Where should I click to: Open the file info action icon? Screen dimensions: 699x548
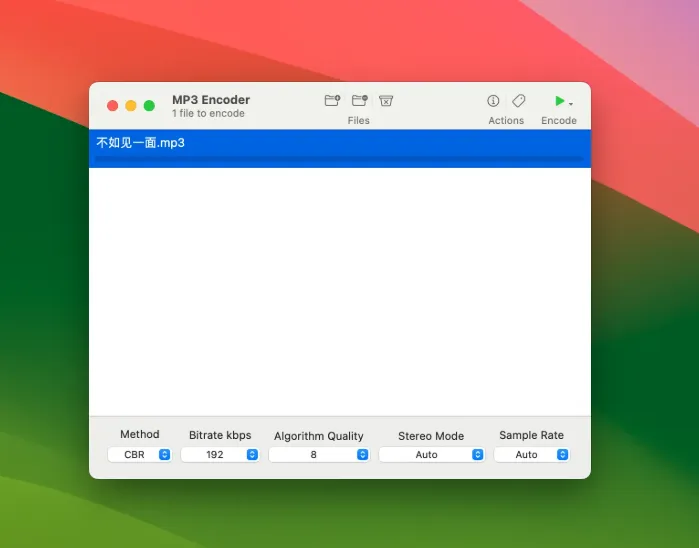point(493,101)
